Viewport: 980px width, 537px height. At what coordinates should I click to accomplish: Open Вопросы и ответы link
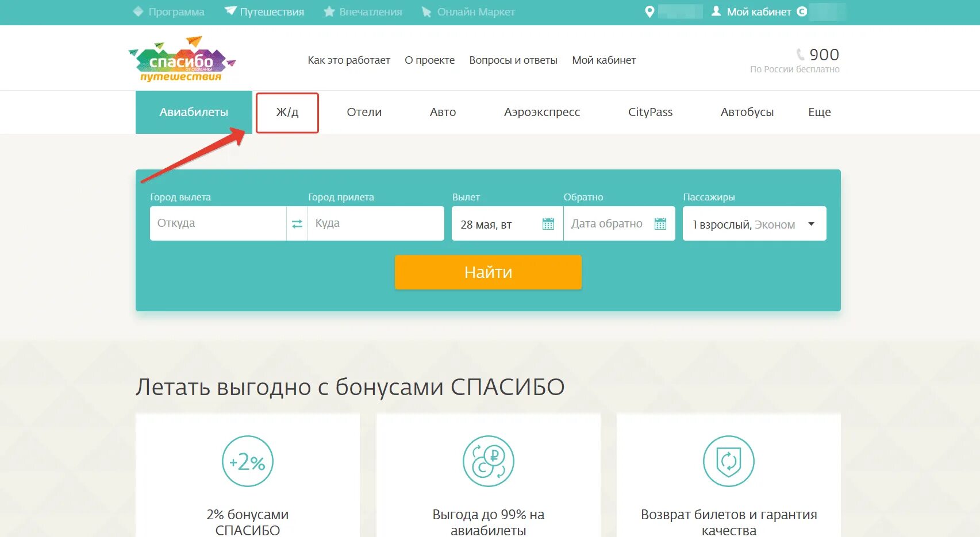click(513, 60)
